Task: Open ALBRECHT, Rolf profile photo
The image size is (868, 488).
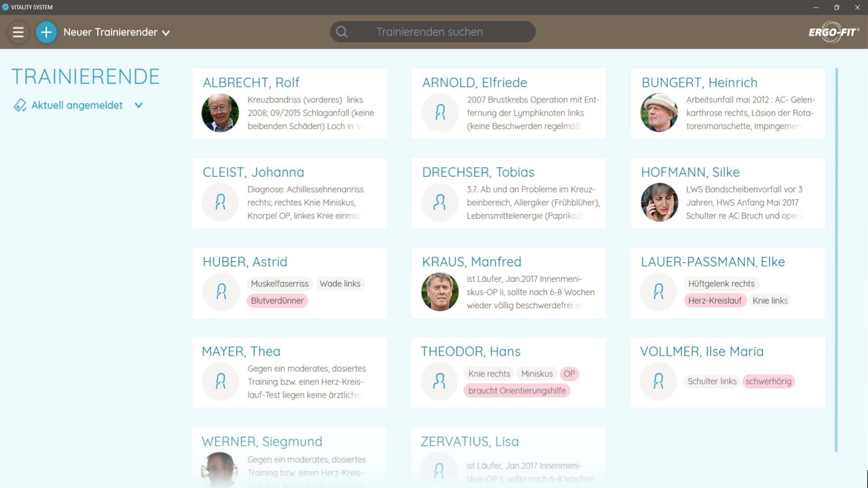Action: [x=220, y=113]
